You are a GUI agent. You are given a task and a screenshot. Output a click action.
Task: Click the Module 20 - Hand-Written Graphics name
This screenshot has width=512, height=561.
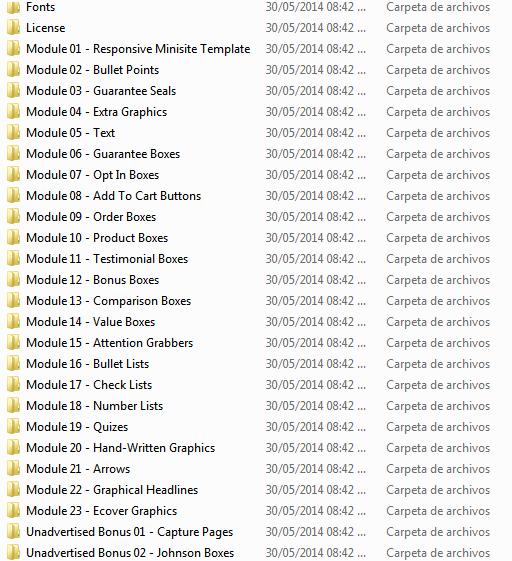(121, 448)
